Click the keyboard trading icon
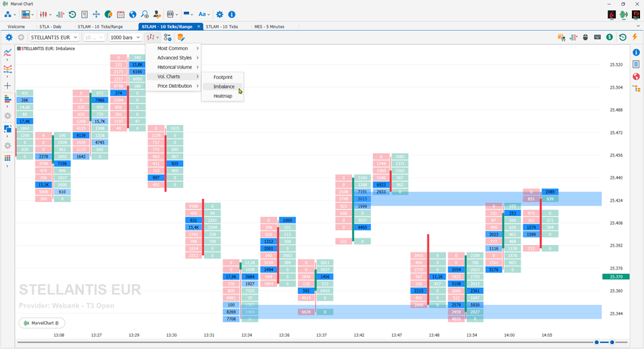This screenshot has height=349, width=644. (598, 38)
